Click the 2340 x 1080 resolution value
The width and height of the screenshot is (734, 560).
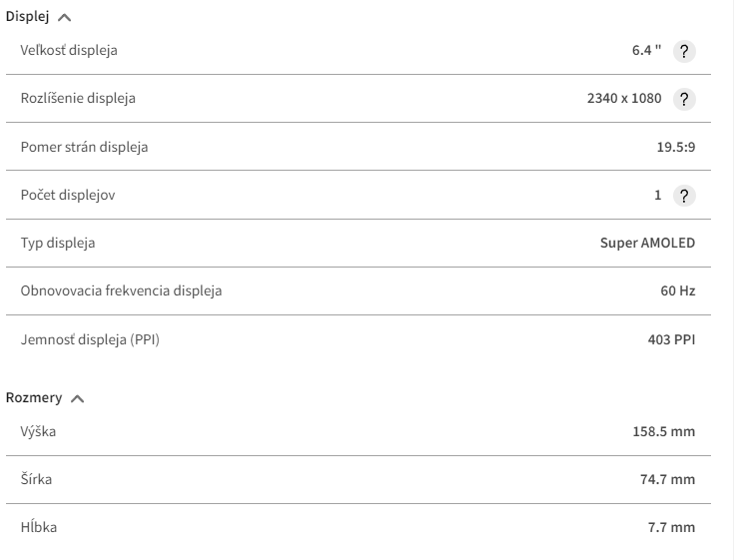click(624, 98)
